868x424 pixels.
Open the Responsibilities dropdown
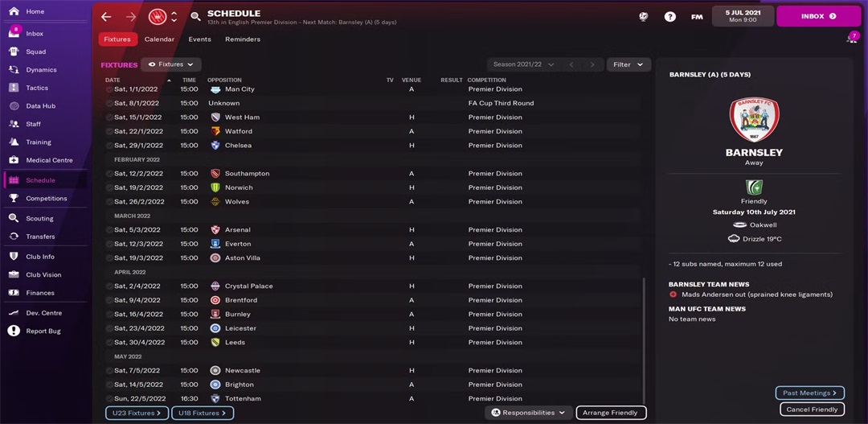[529, 413]
